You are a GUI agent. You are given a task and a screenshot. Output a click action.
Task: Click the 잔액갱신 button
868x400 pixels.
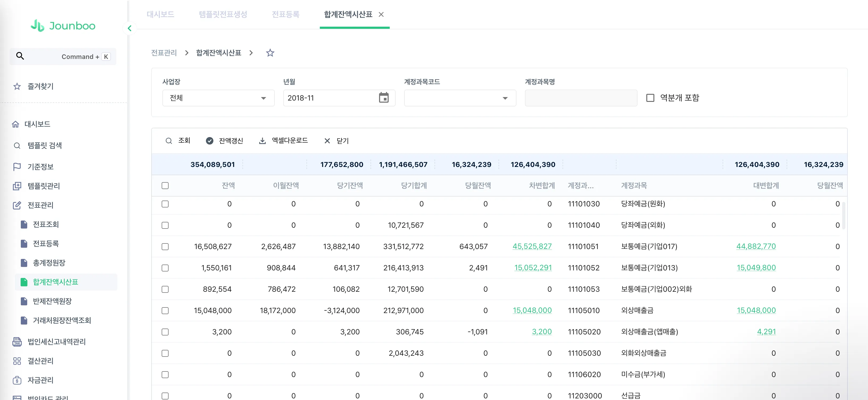(224, 141)
